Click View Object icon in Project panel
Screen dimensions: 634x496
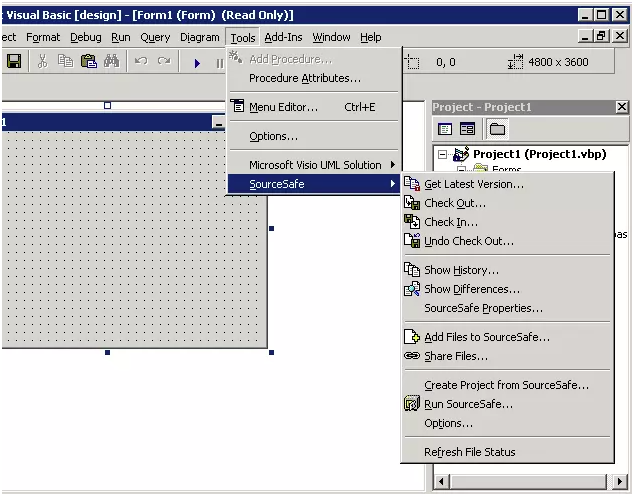[467, 129]
